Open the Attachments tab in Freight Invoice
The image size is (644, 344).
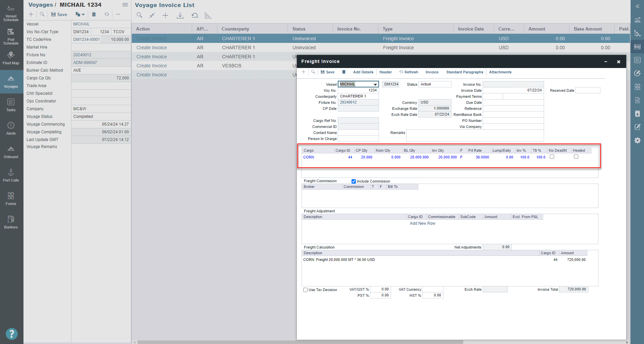(500, 72)
